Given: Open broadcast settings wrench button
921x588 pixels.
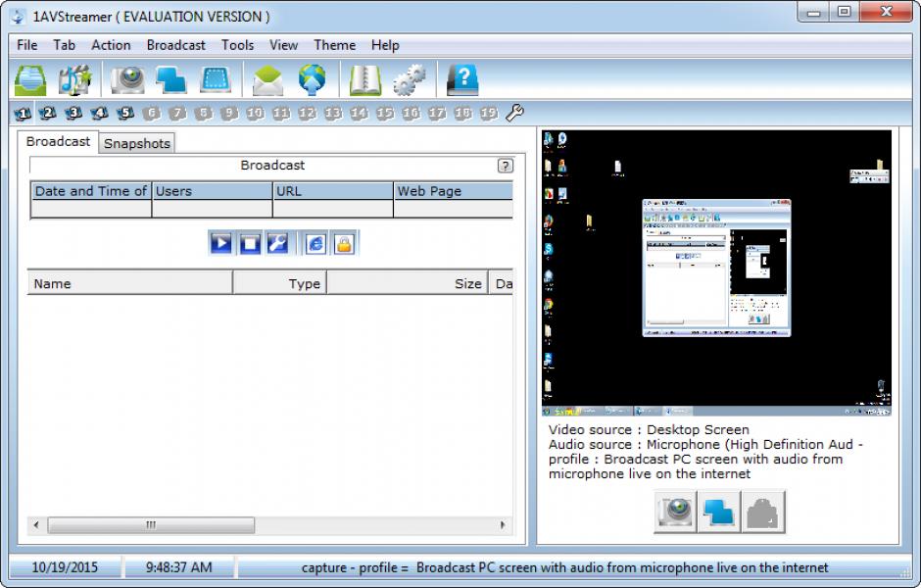Looking at the screenshot, I should tap(277, 243).
